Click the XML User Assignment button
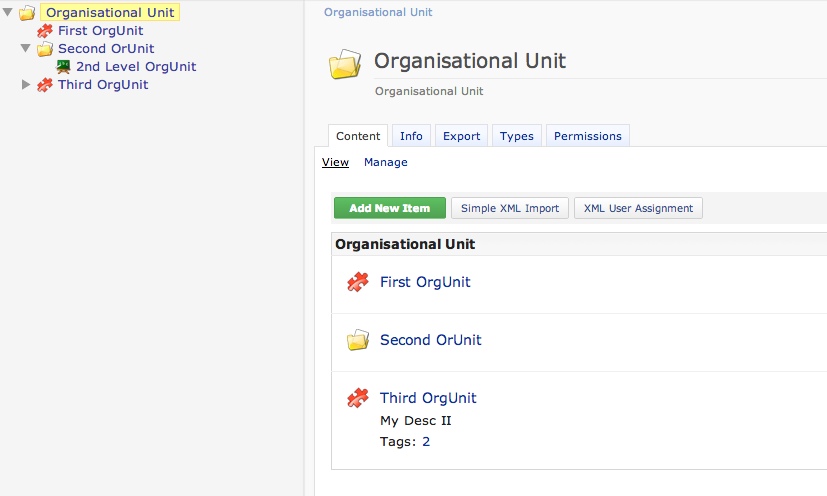 [x=638, y=208]
